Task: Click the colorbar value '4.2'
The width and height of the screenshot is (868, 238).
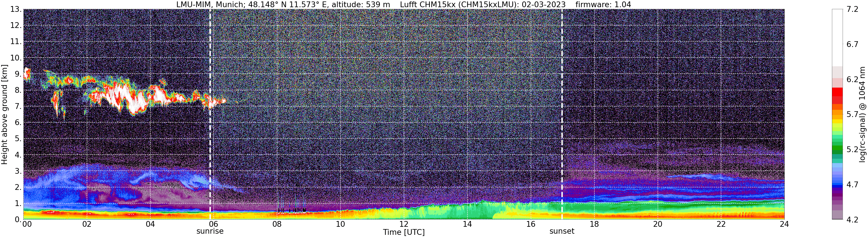Action: pyautogui.click(x=852, y=219)
